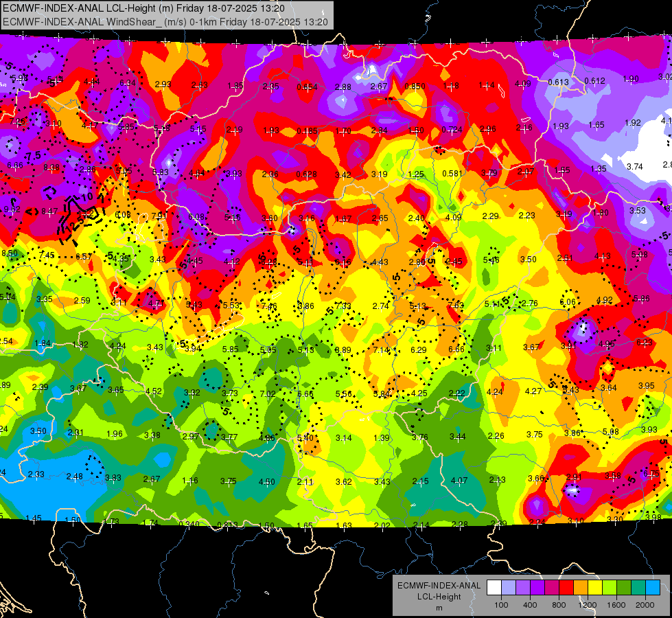Click the wind shear value '7.33'
This screenshot has height=618, width=672.
(343, 306)
